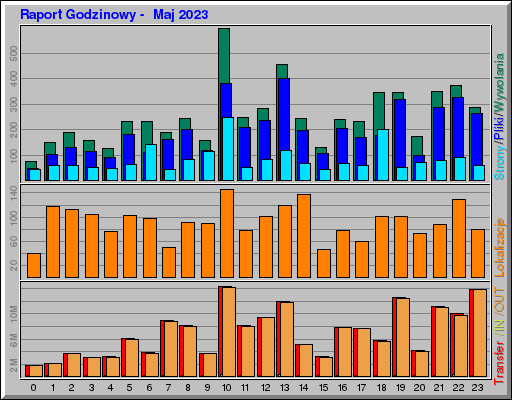The width and height of the screenshot is (512, 400).
Task: Click hour label 4 on x-axis
Action: coord(110,388)
